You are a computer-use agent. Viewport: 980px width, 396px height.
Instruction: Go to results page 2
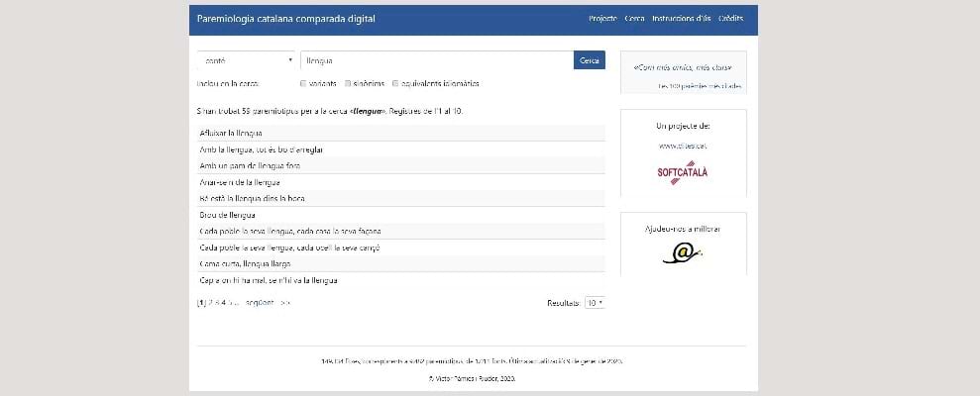click(211, 302)
